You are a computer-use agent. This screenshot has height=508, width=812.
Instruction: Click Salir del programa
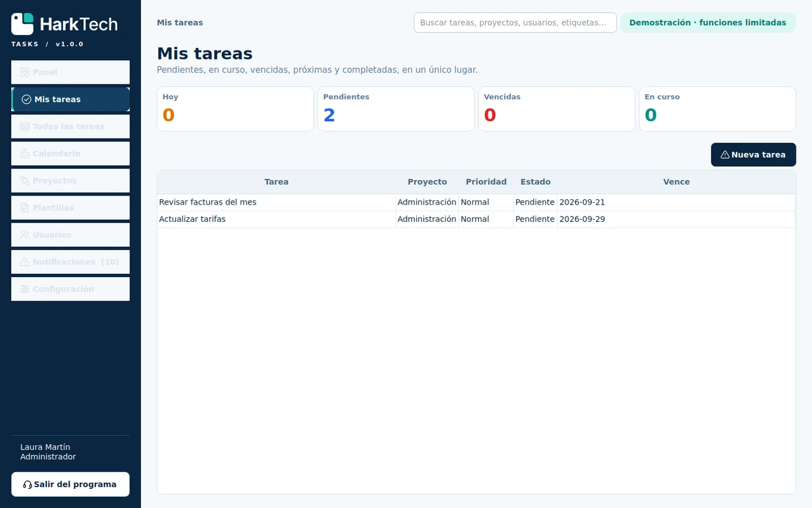pos(70,484)
